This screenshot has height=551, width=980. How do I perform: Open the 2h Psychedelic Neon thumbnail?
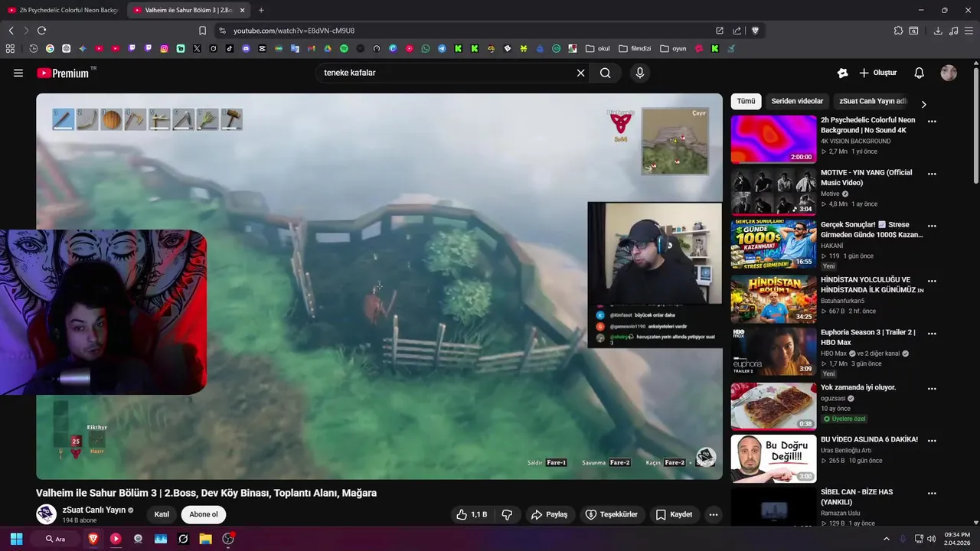click(x=773, y=139)
